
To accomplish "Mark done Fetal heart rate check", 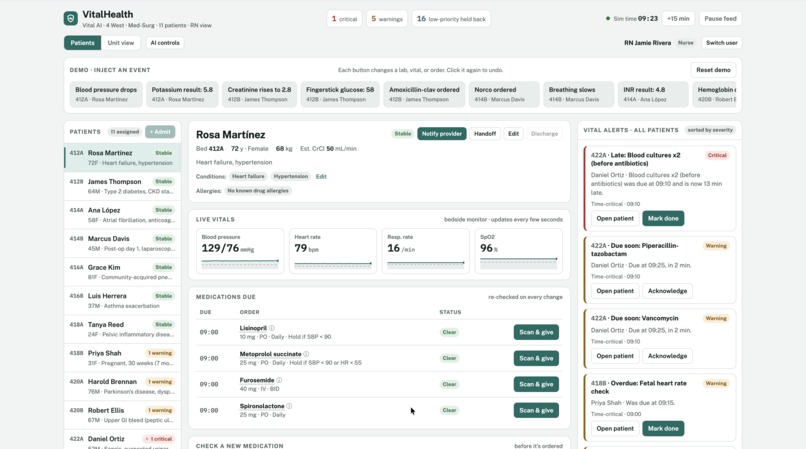I will pyautogui.click(x=663, y=428).
